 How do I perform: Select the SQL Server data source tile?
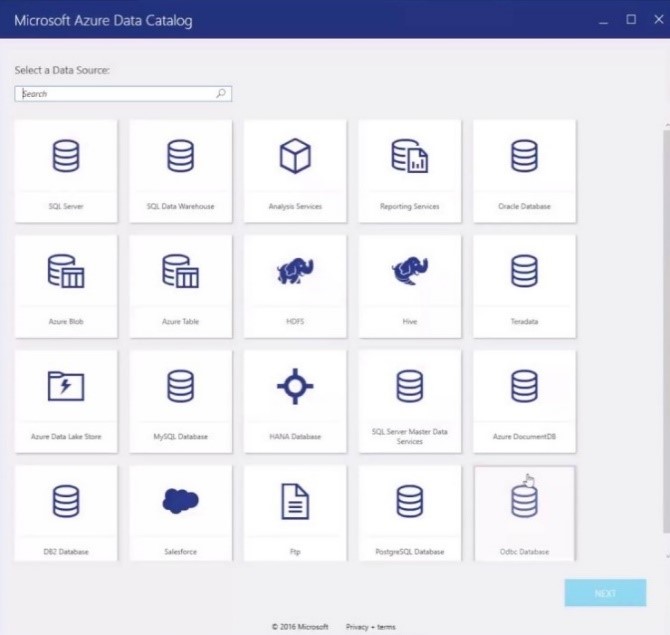coord(66,171)
